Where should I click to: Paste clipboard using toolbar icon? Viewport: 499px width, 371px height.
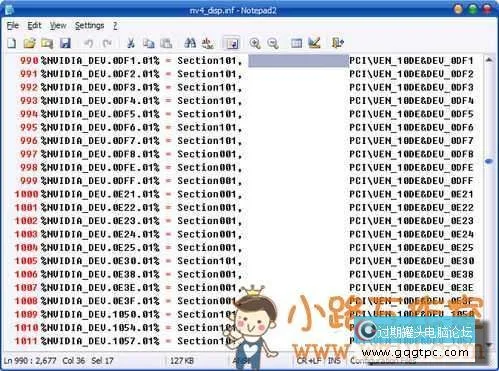(x=166, y=43)
